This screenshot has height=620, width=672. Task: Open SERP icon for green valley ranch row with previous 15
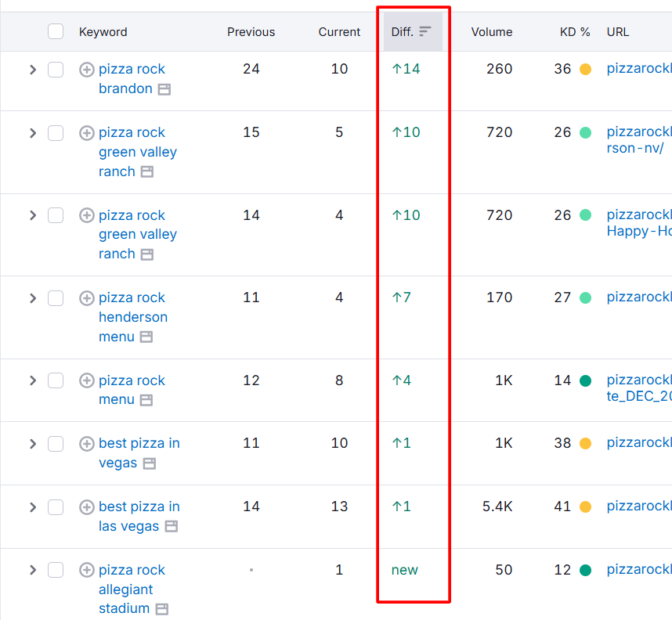[x=147, y=171]
